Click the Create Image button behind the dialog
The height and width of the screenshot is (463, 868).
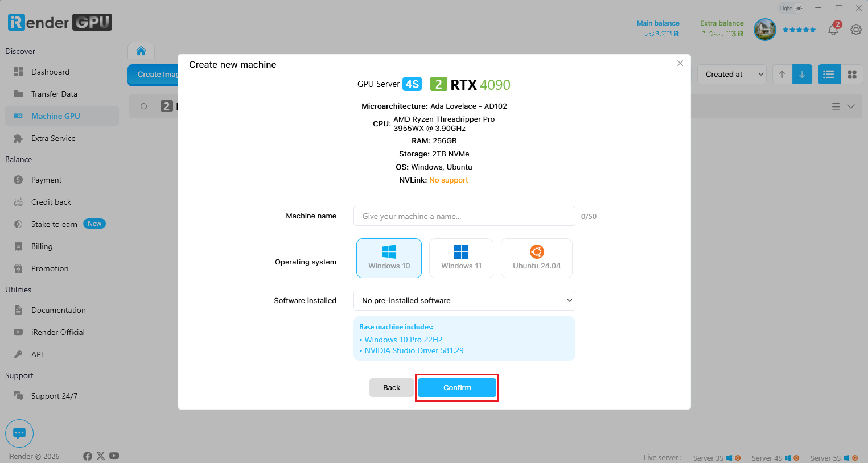pyautogui.click(x=153, y=75)
